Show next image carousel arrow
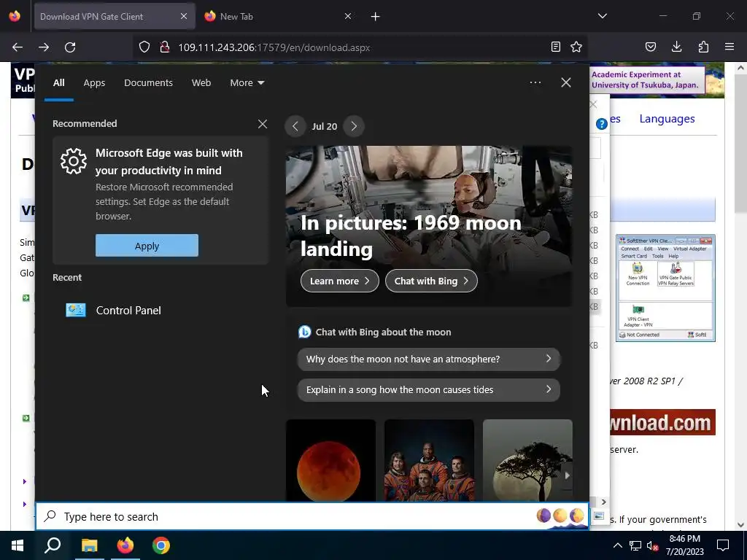The height and width of the screenshot is (560, 747). click(567, 475)
